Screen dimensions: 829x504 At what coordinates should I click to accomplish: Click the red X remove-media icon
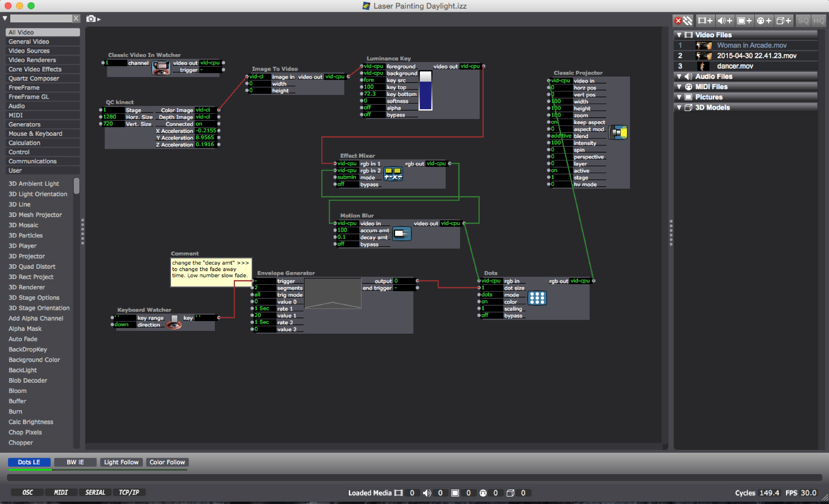[x=678, y=21]
